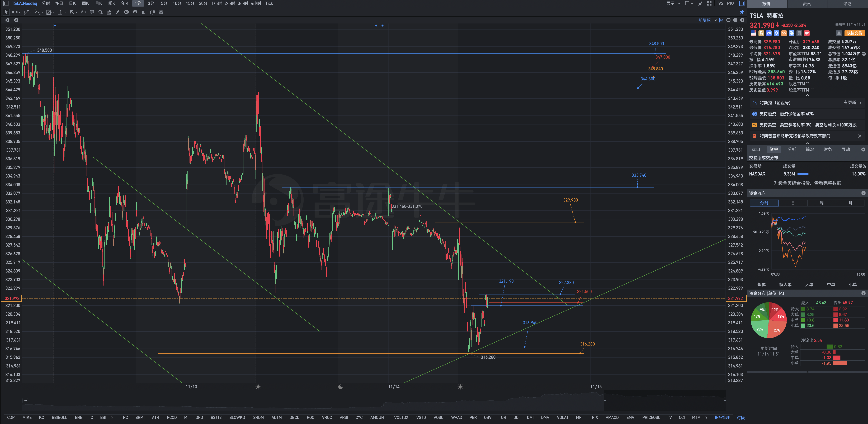Toggle the red heart favorite
This screenshot has width=868, height=424.
(807, 33)
